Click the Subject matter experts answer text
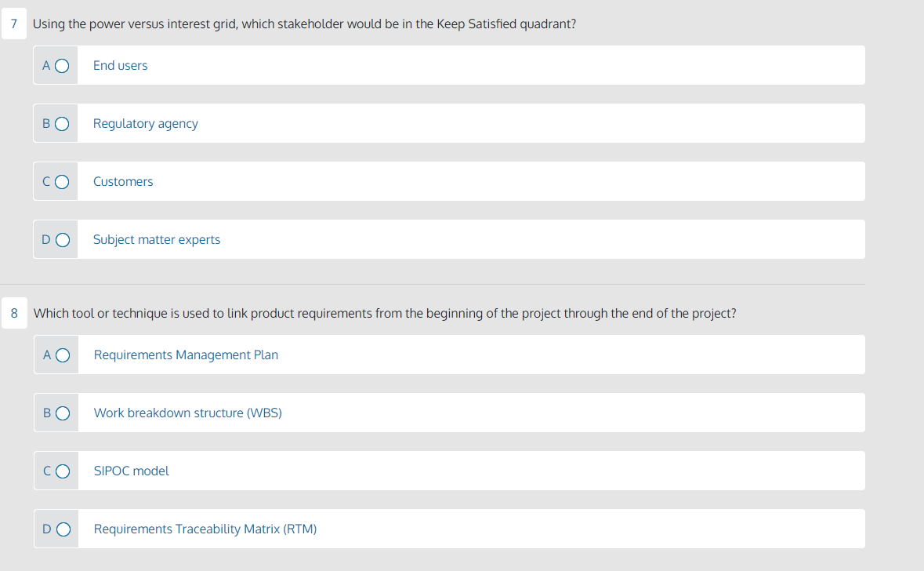Viewport: 924px width, 571px height. point(156,239)
